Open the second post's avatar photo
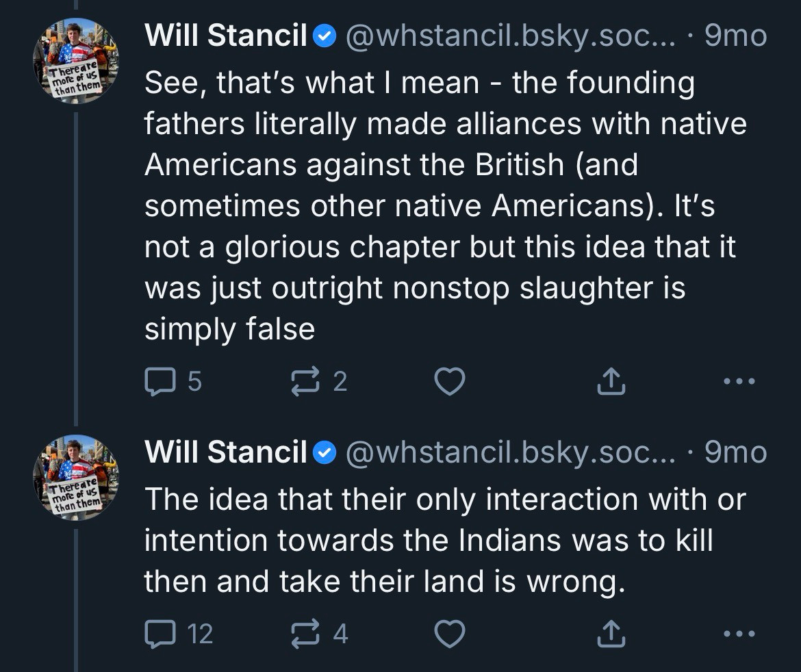This screenshot has width=801, height=672. (x=76, y=478)
